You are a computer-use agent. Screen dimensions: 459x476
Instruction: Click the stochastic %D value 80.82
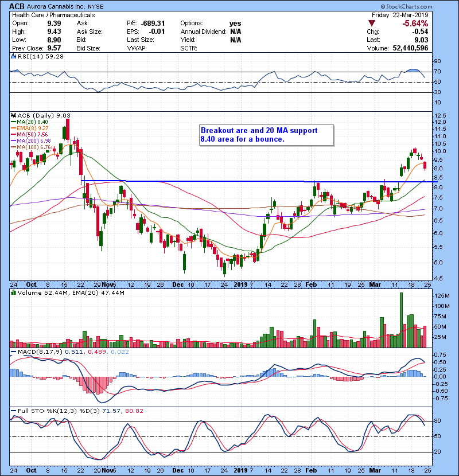134,411
